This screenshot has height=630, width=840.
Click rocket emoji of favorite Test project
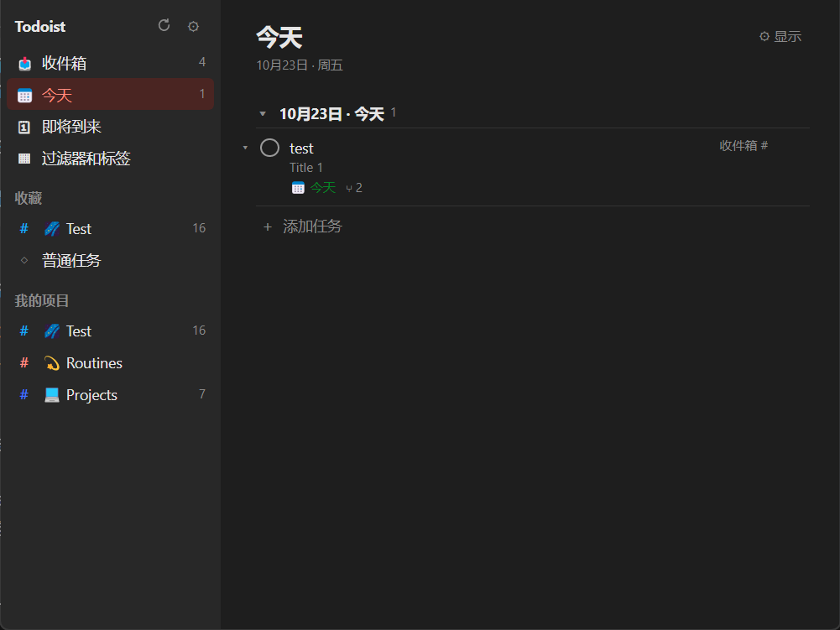52,229
